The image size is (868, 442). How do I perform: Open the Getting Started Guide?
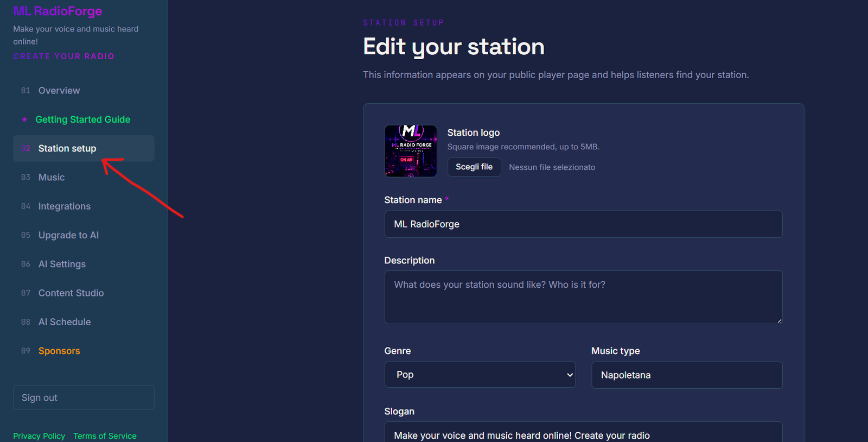coord(82,119)
